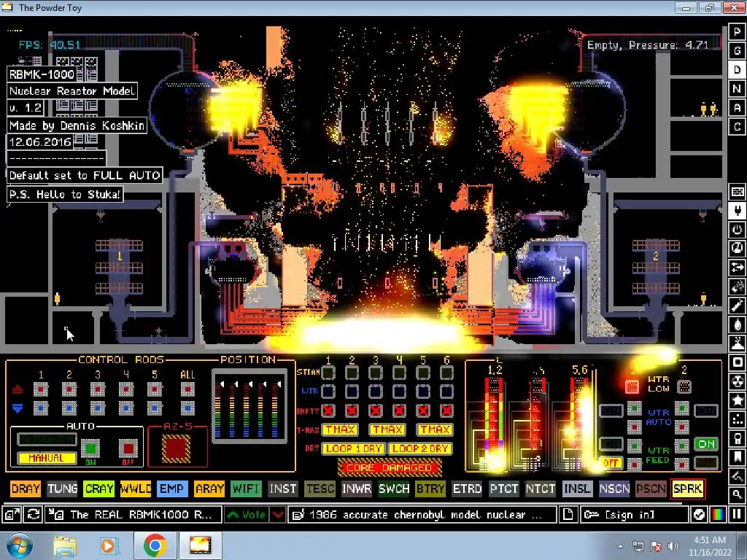The width and height of the screenshot is (747, 560).
Task: Vote down the save with red arrow
Action: [278, 515]
